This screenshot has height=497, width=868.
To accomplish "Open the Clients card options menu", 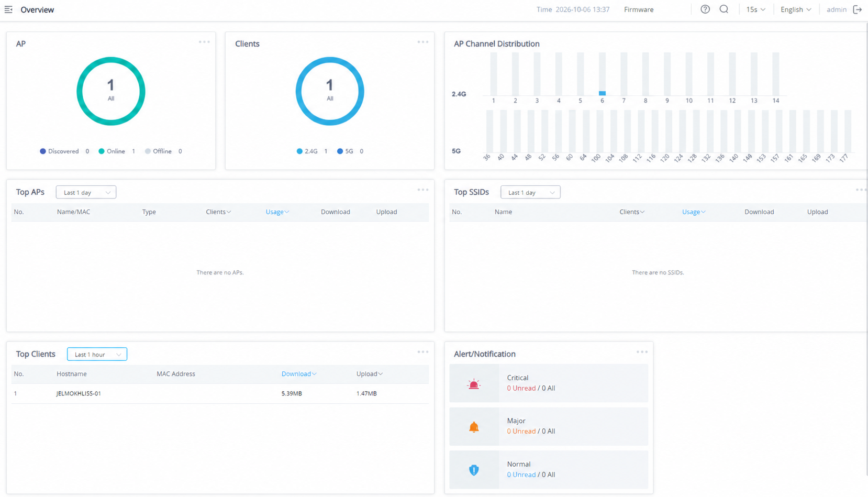I will (x=423, y=42).
